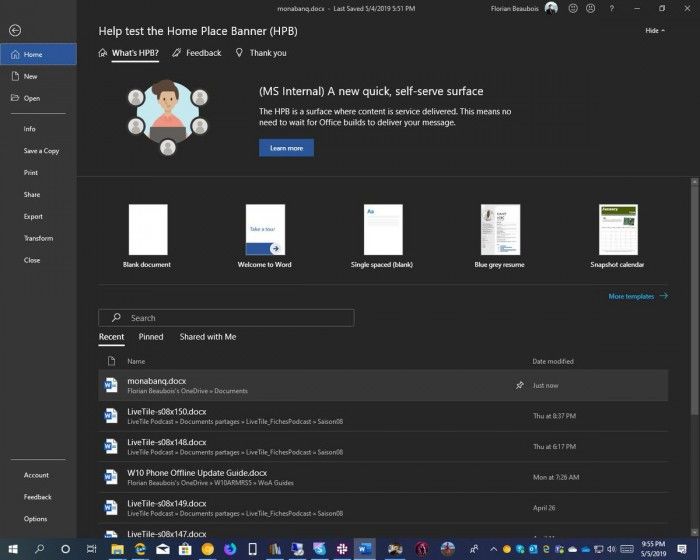Select Export from the sidebar
Viewport: 700px width, 560px height.
point(33,216)
